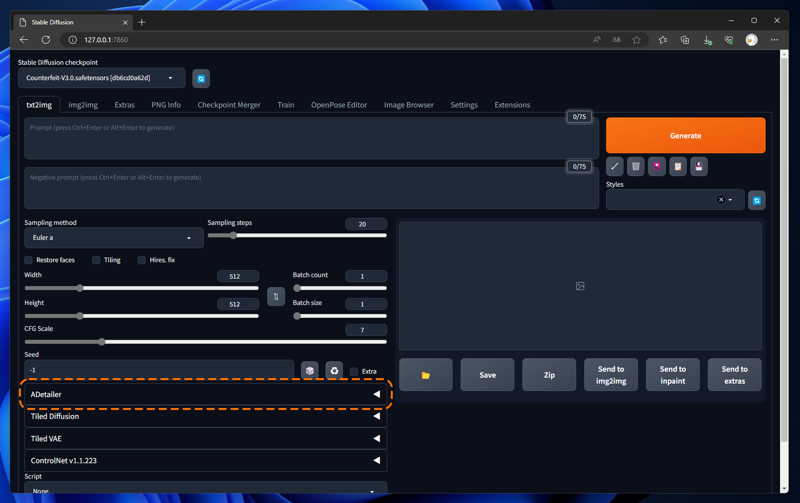Image resolution: width=800 pixels, height=503 pixels.
Task: Apply selected styles using the clipboard icon
Action: pos(678,166)
